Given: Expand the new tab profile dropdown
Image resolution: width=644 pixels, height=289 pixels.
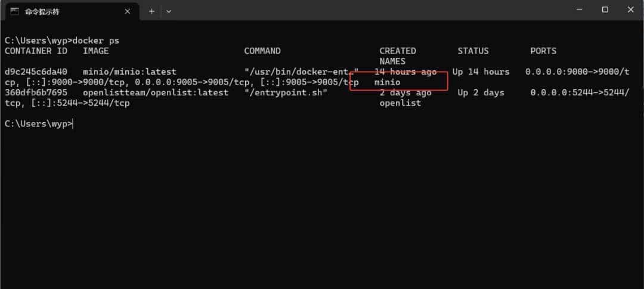Looking at the screenshot, I should pos(169,11).
